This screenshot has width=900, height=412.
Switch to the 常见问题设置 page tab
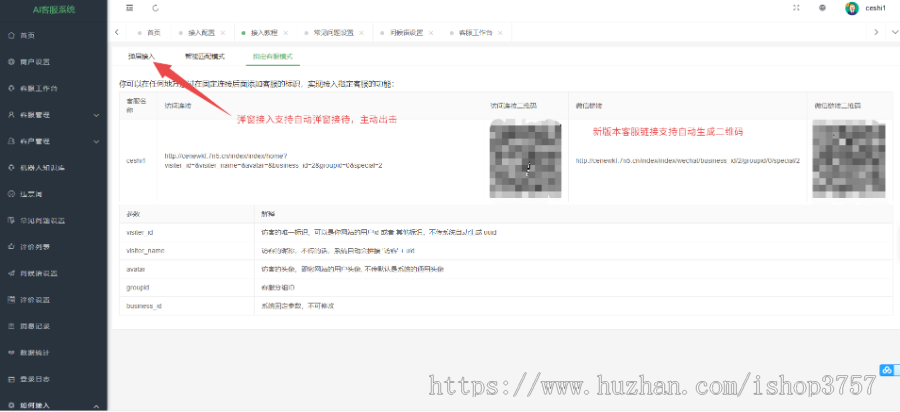[x=335, y=33]
